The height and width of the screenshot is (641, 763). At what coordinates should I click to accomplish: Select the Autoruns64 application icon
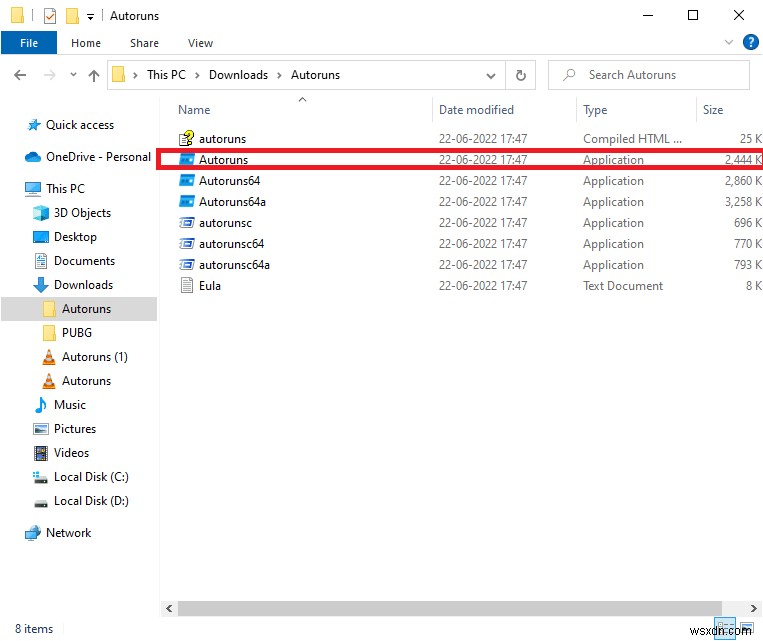coord(187,181)
